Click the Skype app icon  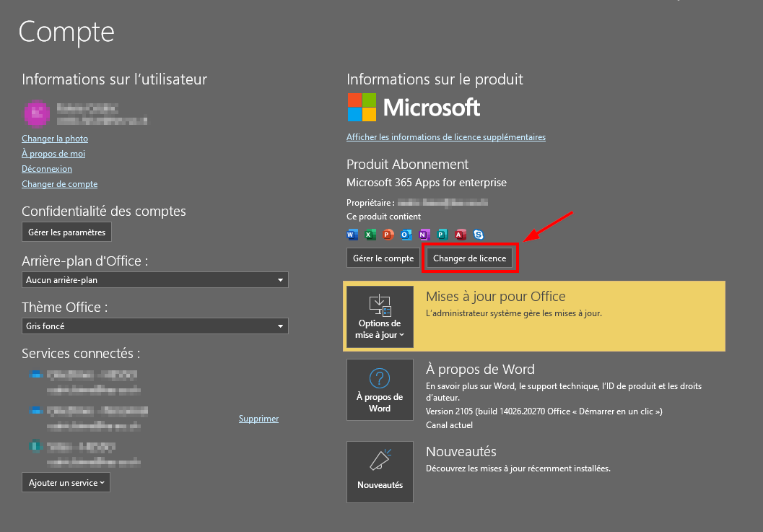tap(479, 235)
